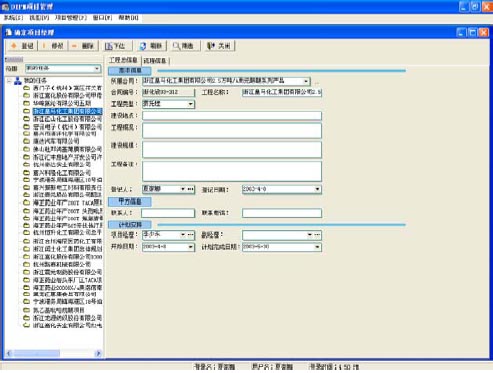Open the 范围 scope dropdown

[x=97, y=69]
